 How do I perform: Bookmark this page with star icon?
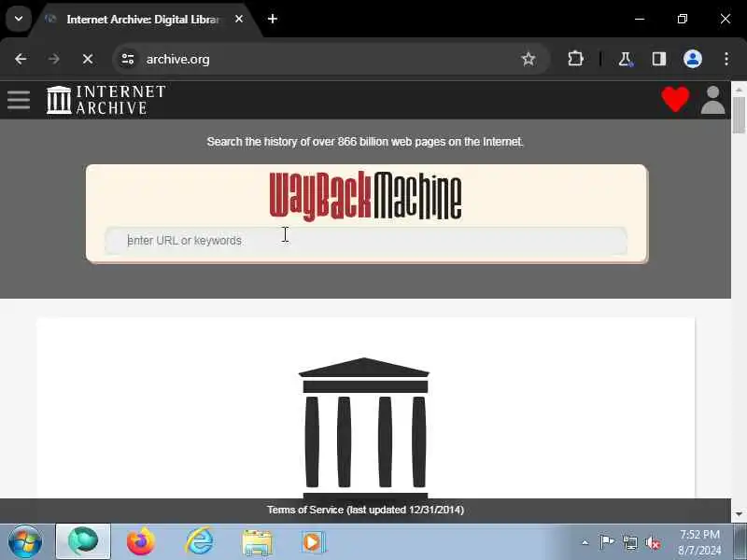tap(529, 59)
